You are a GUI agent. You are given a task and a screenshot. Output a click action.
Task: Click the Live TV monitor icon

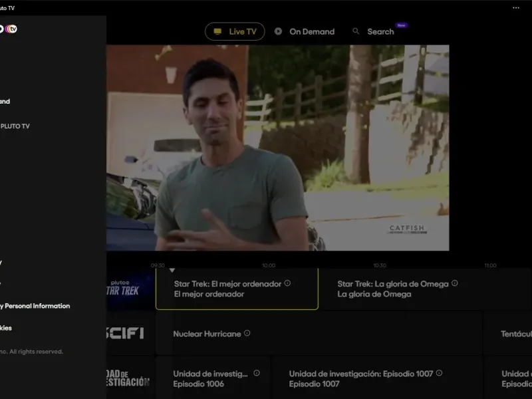coord(217,31)
